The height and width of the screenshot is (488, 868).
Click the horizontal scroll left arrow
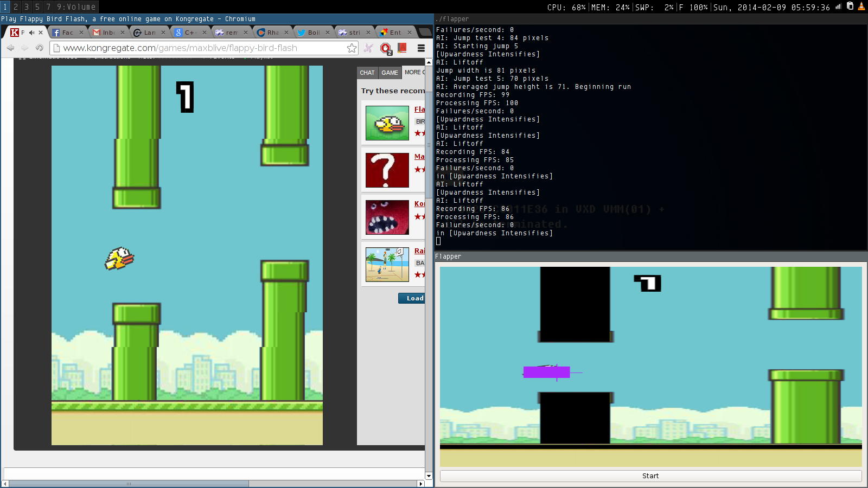click(x=5, y=484)
